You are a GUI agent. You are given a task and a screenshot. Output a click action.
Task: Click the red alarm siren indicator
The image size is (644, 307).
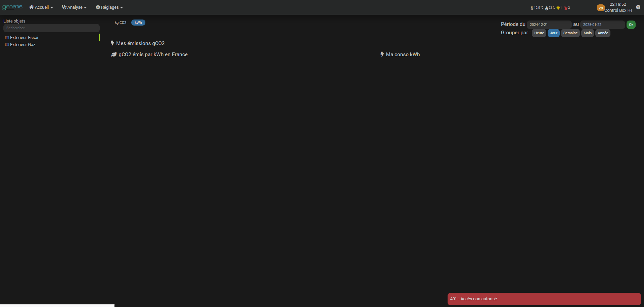567,8
